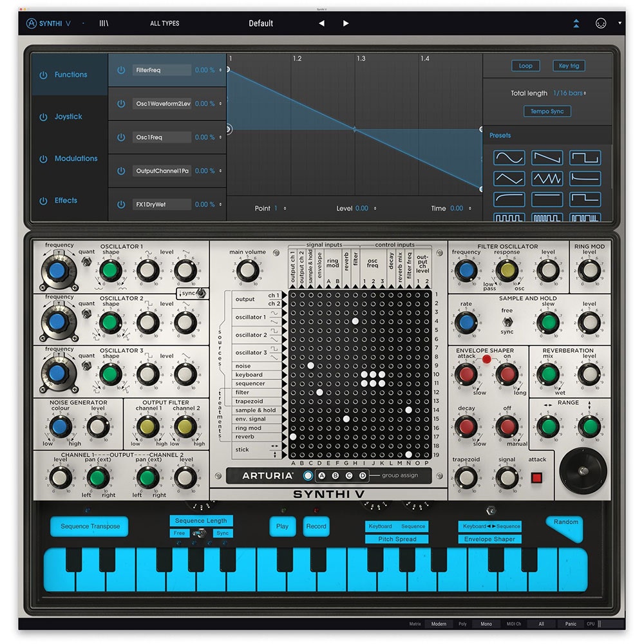Open MIDI settings round icon

point(600,23)
